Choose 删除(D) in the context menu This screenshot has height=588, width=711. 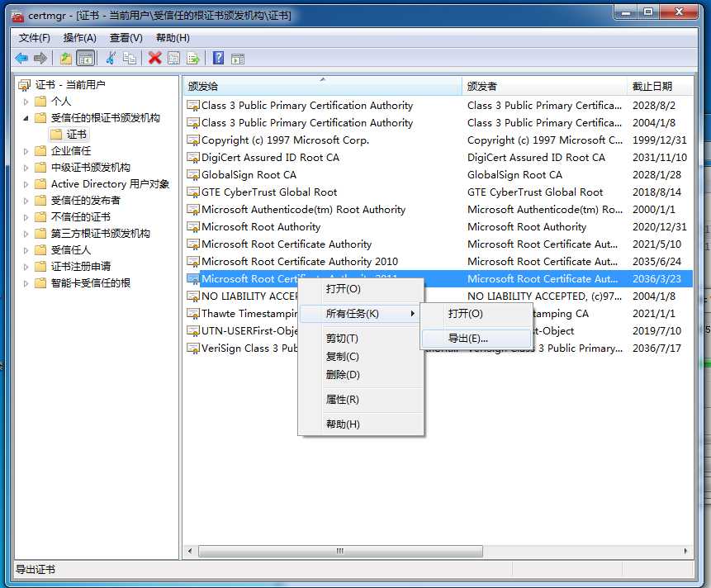click(361, 374)
